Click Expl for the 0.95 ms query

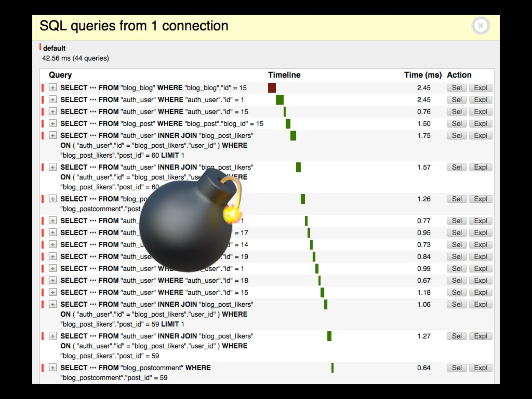coord(481,233)
